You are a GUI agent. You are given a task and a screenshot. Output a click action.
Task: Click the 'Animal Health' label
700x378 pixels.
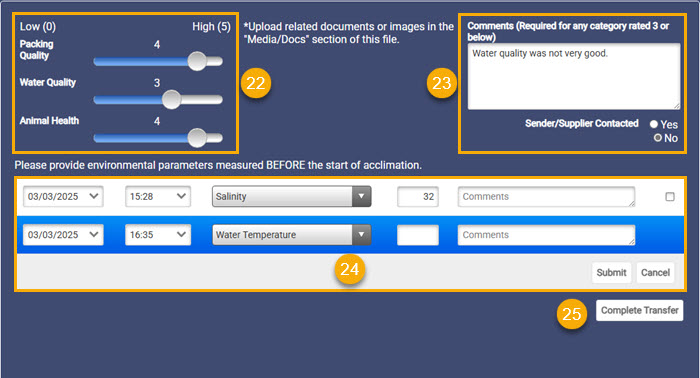49,121
